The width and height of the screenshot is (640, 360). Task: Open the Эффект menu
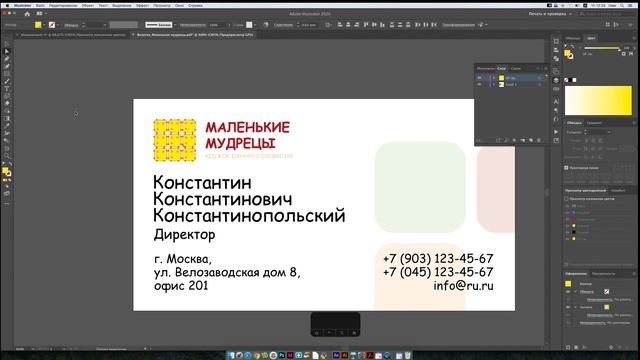coord(142,6)
